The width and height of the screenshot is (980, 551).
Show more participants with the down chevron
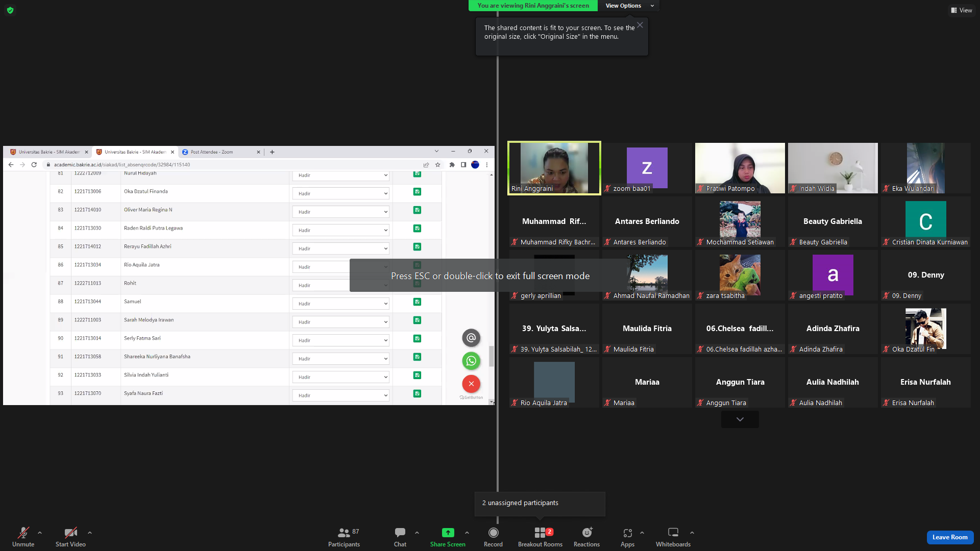pos(740,419)
